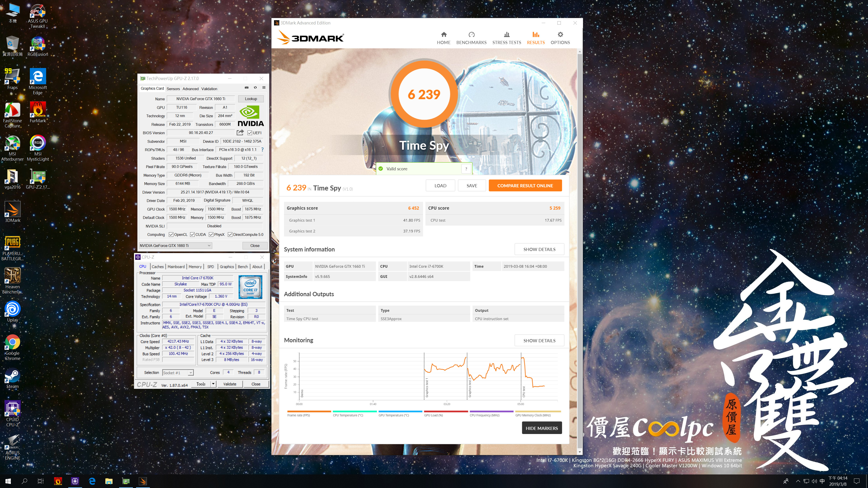Toggle the UEFI checkbox in GPU-Z
Screen dimensions: 868x488
(x=250, y=133)
